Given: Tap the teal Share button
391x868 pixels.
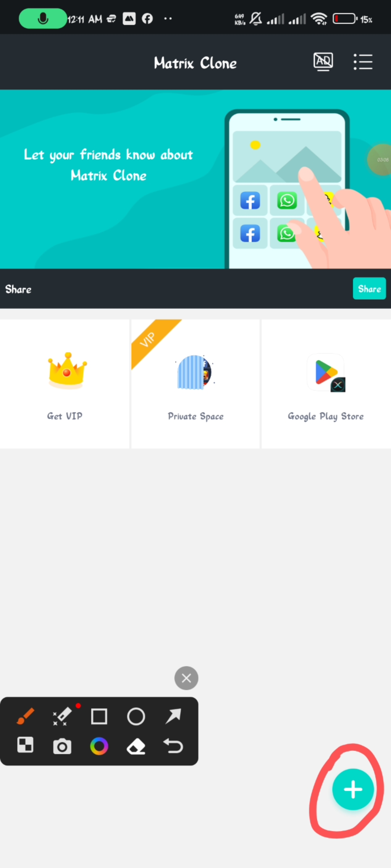Looking at the screenshot, I should (369, 289).
